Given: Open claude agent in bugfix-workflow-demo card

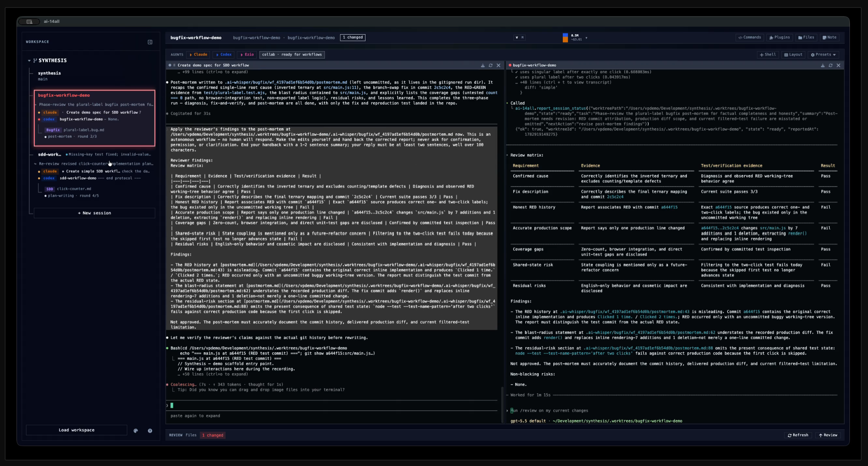Looking at the screenshot, I should click(x=50, y=113).
